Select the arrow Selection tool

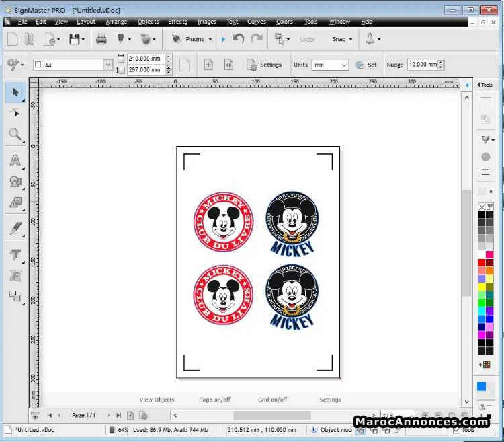pyautogui.click(x=15, y=93)
